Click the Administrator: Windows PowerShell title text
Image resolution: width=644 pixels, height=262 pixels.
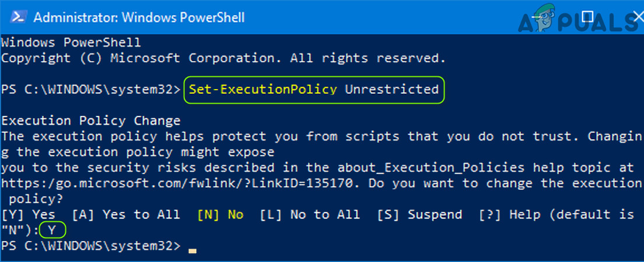(139, 17)
